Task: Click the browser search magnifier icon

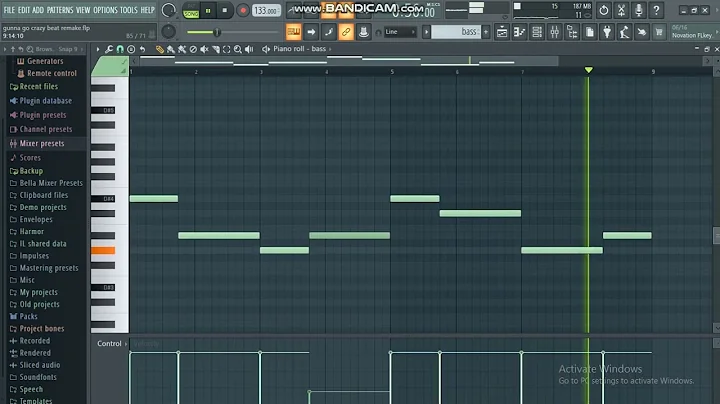Action: 30,49
